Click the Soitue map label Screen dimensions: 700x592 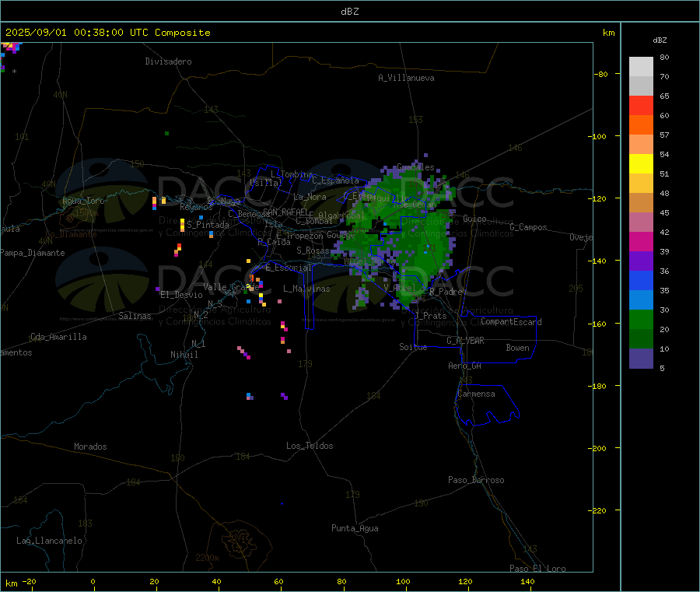(414, 347)
